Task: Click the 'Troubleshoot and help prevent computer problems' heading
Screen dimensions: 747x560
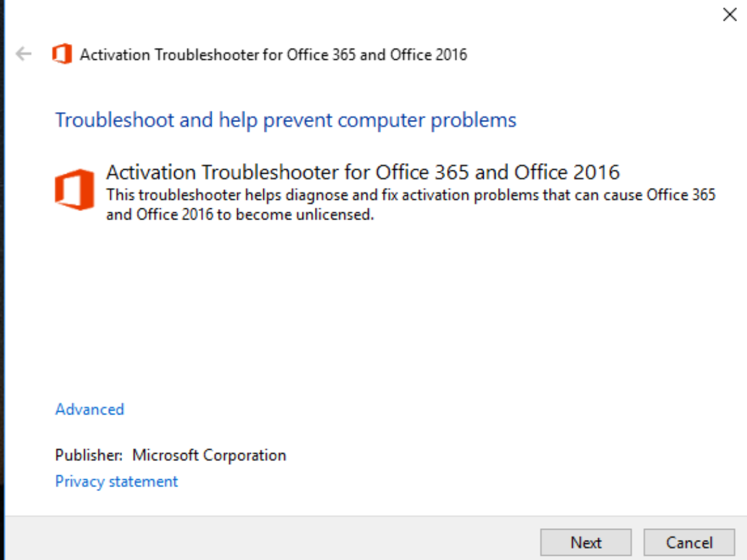Action: point(286,119)
